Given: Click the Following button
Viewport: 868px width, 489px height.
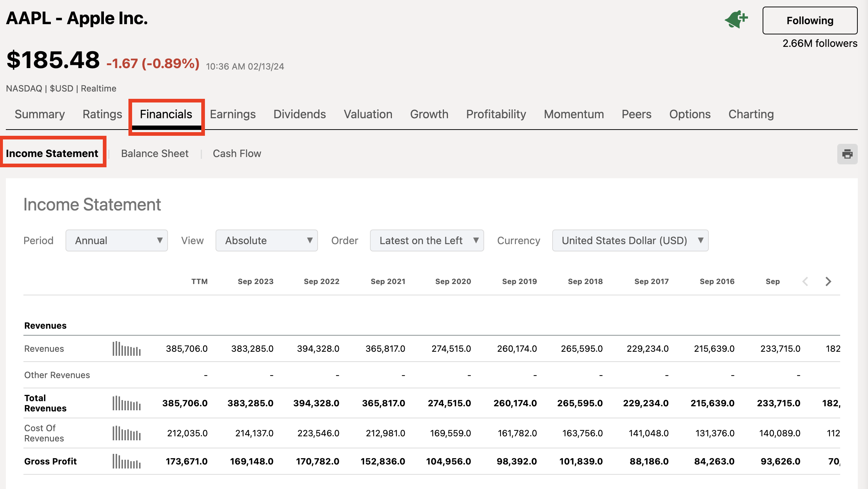Looking at the screenshot, I should click(810, 20).
